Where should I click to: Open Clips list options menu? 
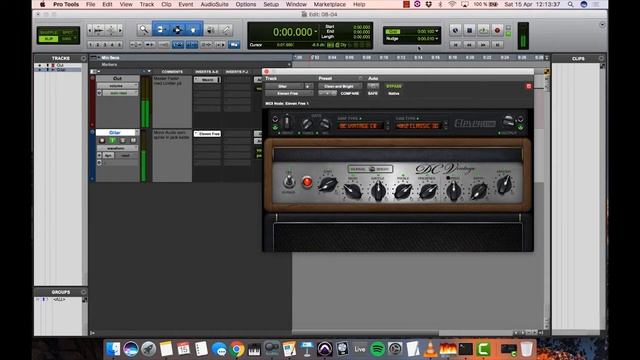tap(601, 58)
